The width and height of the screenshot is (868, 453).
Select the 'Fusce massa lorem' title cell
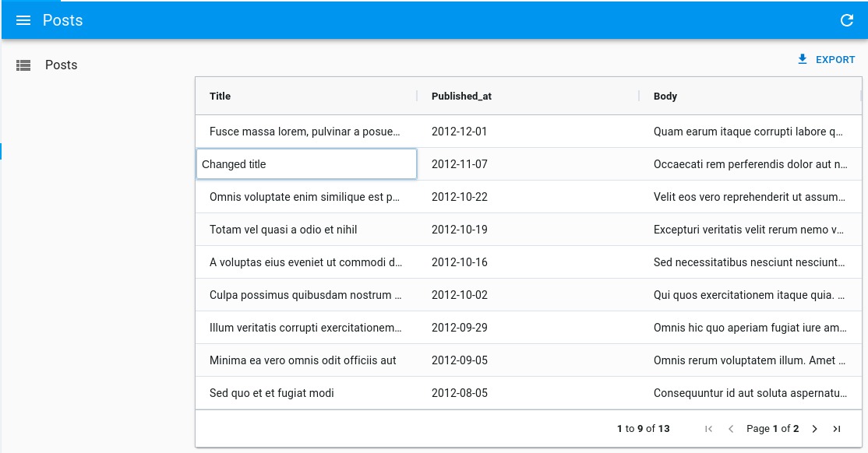click(x=305, y=132)
